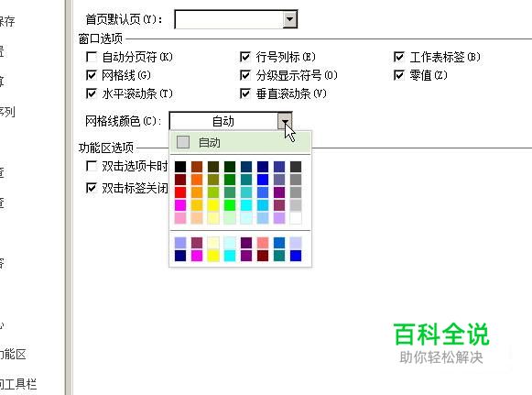This screenshot has height=395, width=532.
Task: Enable the 自动分页符(K) checkbox
Action: (x=92, y=57)
